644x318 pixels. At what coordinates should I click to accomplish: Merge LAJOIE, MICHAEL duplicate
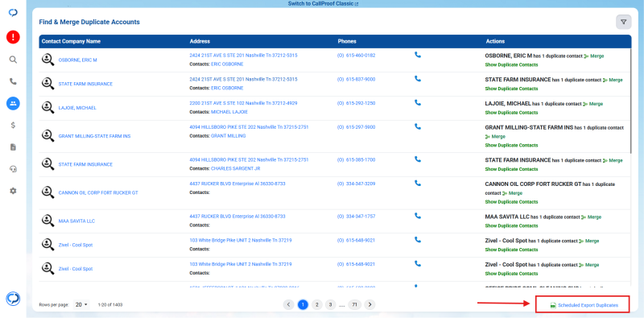pos(592,104)
